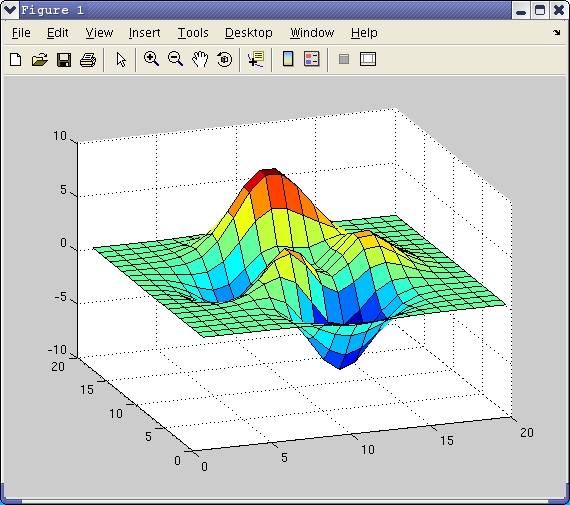Select the Data Cursor tool
The image size is (570, 505).
[x=256, y=59]
